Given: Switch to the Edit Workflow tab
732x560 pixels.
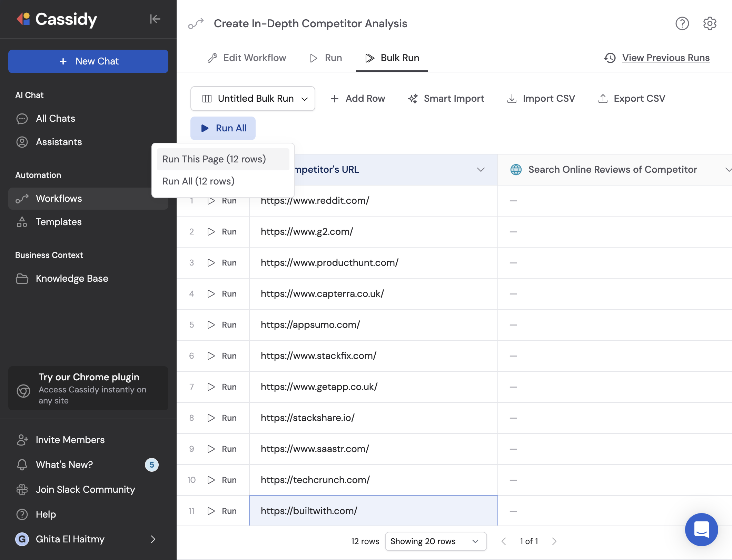Looking at the screenshot, I should (247, 58).
